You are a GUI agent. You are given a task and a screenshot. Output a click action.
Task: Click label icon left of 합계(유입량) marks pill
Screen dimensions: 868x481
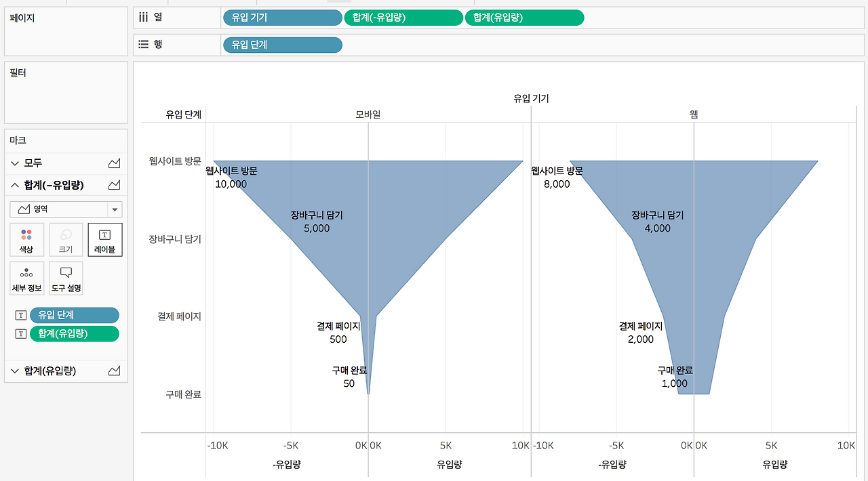(21, 333)
